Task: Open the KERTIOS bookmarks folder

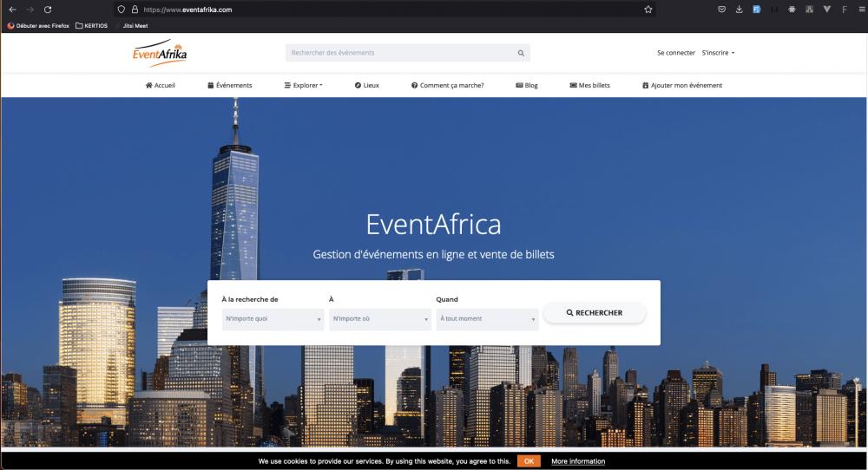Action: pyautogui.click(x=92, y=25)
